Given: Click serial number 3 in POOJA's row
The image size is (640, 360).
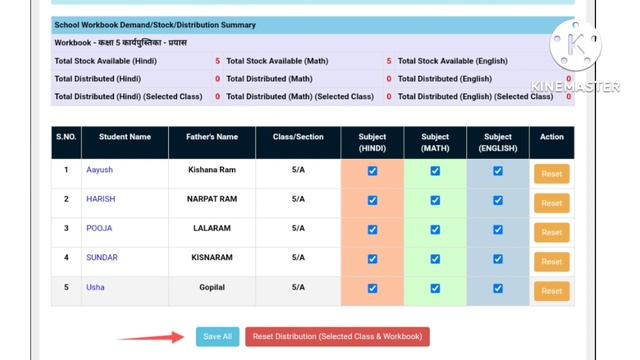Looking at the screenshot, I should coord(66,228).
